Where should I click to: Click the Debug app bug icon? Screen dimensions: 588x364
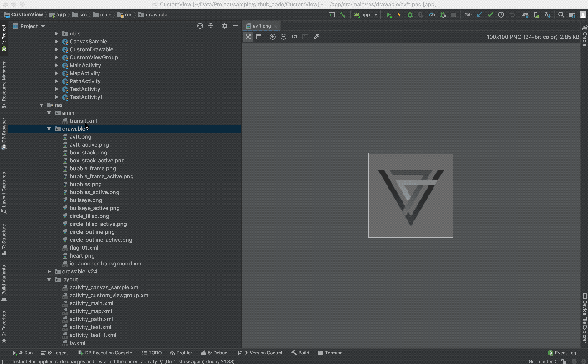point(410,15)
